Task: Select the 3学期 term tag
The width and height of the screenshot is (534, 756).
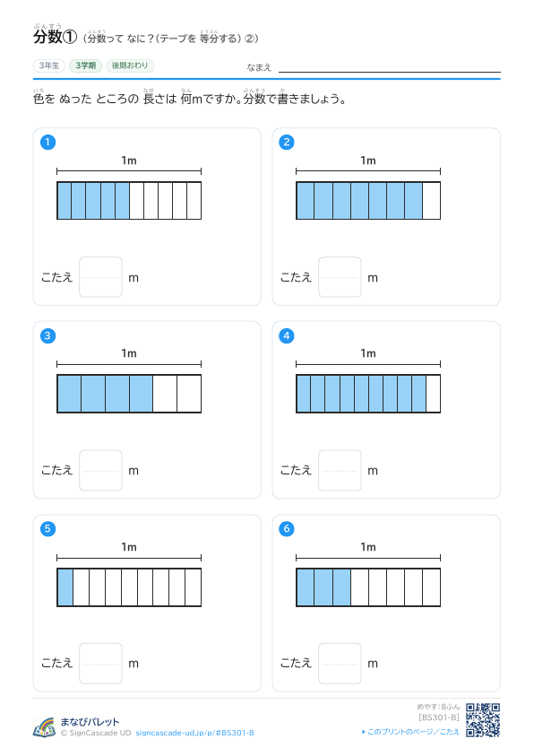Action: [86, 65]
